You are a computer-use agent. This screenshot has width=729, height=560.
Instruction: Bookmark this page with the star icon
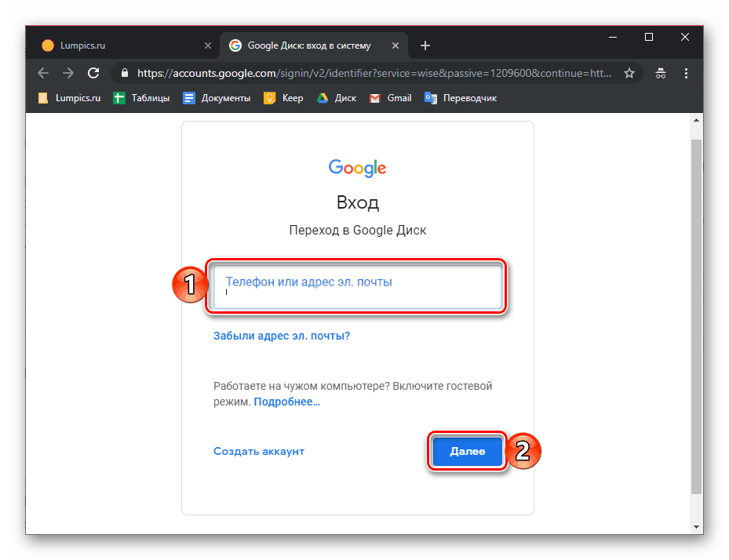tap(629, 73)
